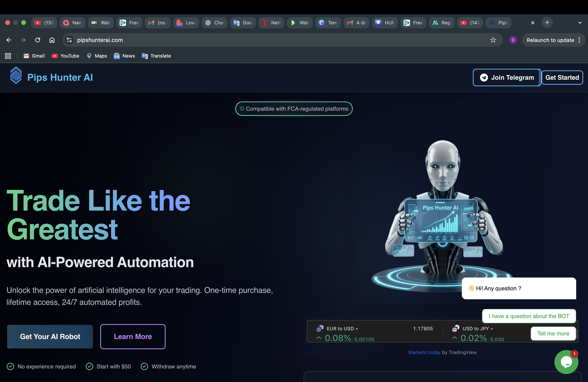Reload the page using the refresh icon
This screenshot has height=382, width=588.
(x=38, y=40)
